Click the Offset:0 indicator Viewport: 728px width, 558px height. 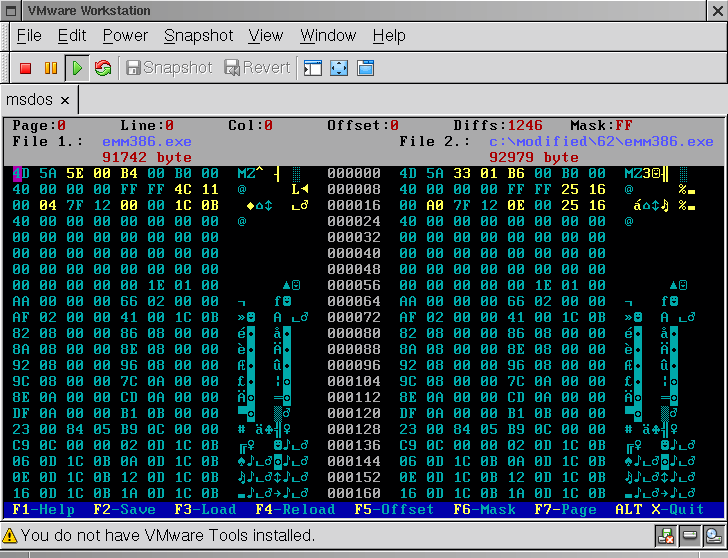363,125
